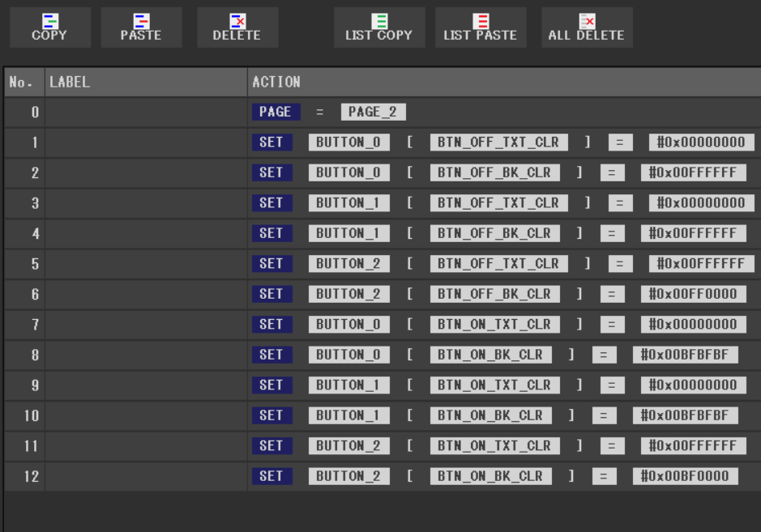Open the BUTTON_0 target selector in row 2
The width and height of the screenshot is (761, 532).
[x=348, y=173]
